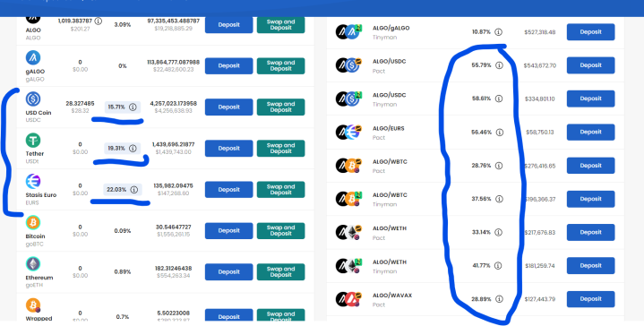The height and width of the screenshot is (326, 644).
Task: Click the gALGO token icon
Action: click(33, 58)
